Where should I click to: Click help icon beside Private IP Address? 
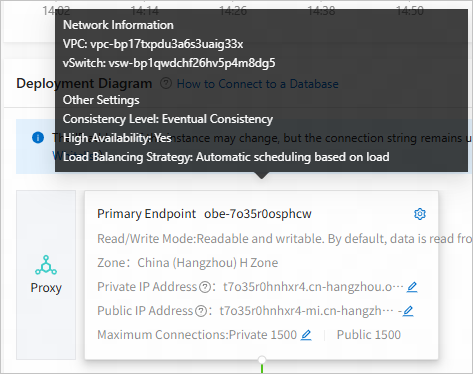205,287
